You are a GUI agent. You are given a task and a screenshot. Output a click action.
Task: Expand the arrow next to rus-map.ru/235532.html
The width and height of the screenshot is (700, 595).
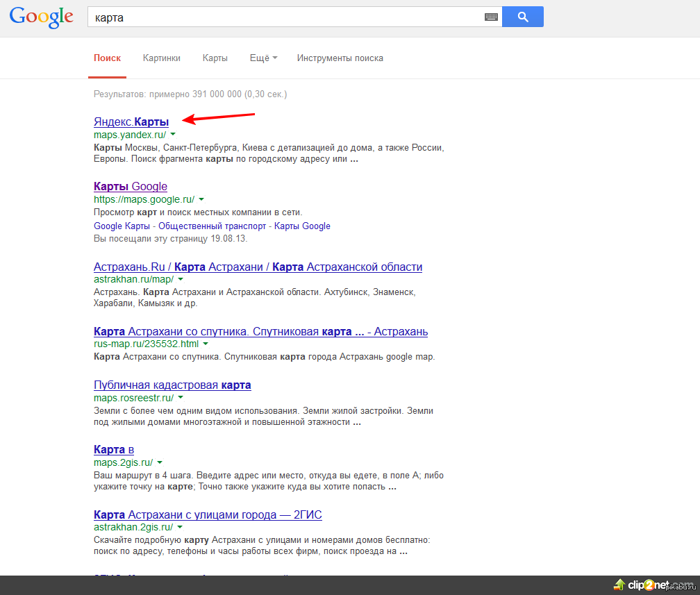[206, 344]
